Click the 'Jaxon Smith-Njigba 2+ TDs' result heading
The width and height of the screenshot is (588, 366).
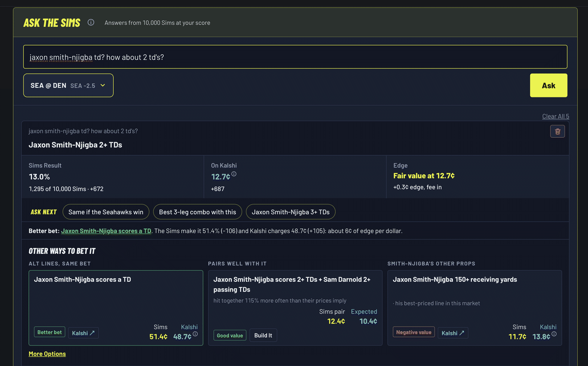coord(75,145)
